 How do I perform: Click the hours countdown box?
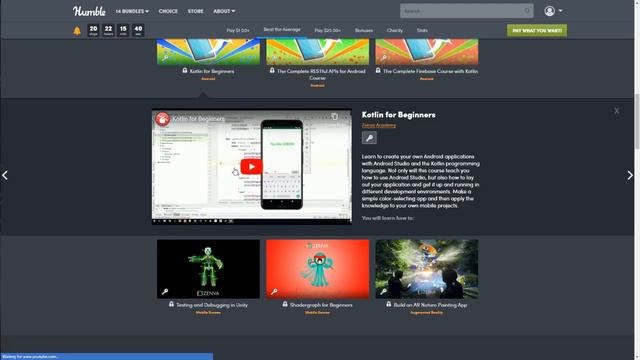tap(108, 30)
